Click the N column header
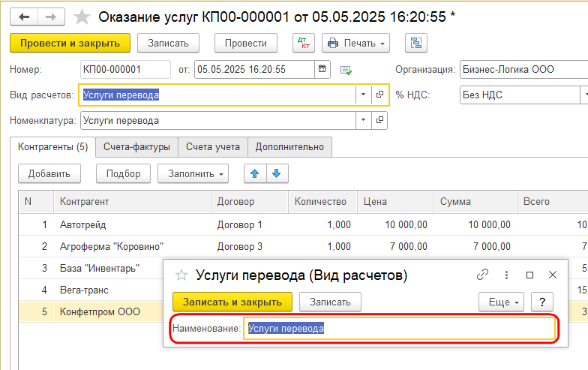 tap(36, 201)
